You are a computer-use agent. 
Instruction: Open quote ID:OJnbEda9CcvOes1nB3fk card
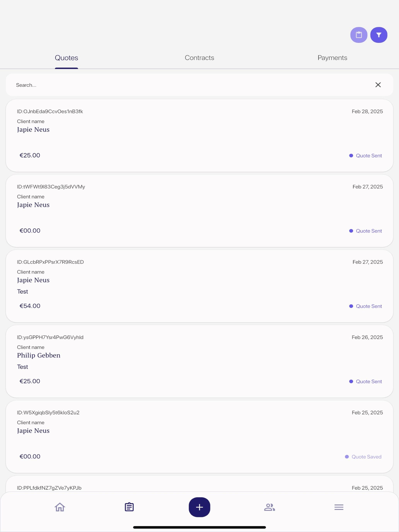click(x=199, y=135)
